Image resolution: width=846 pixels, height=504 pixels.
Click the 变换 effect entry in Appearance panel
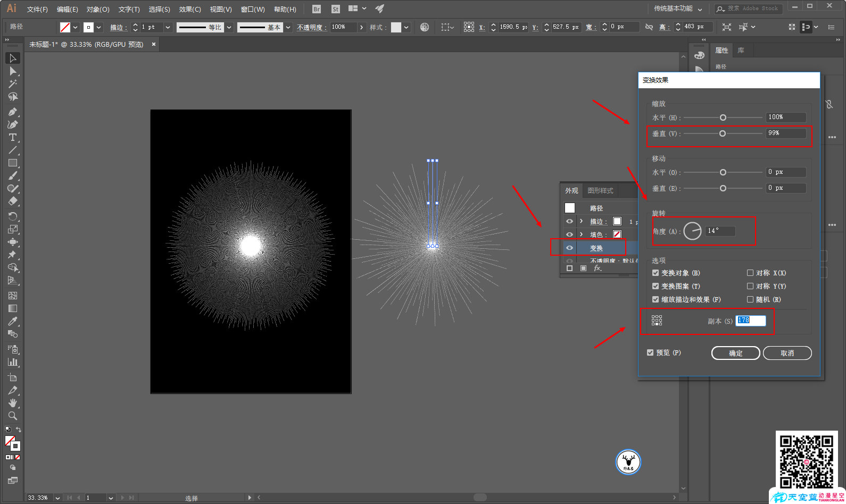pyautogui.click(x=596, y=248)
